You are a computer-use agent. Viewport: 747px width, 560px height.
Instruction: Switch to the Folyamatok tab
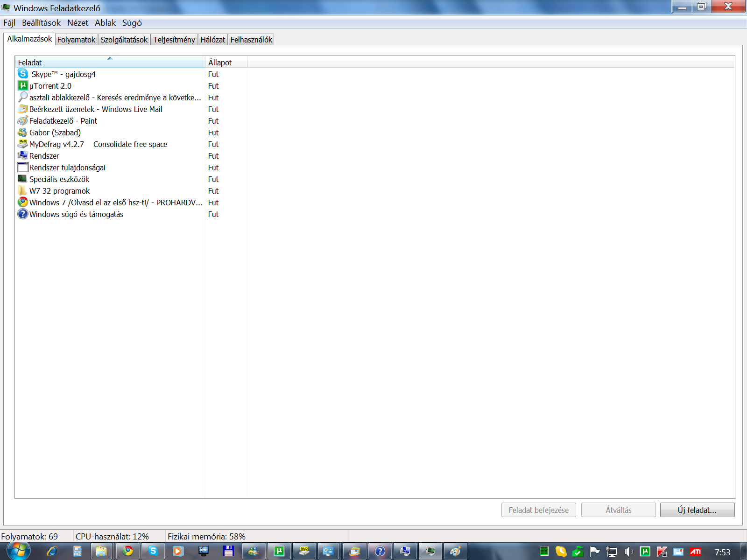pyautogui.click(x=76, y=40)
